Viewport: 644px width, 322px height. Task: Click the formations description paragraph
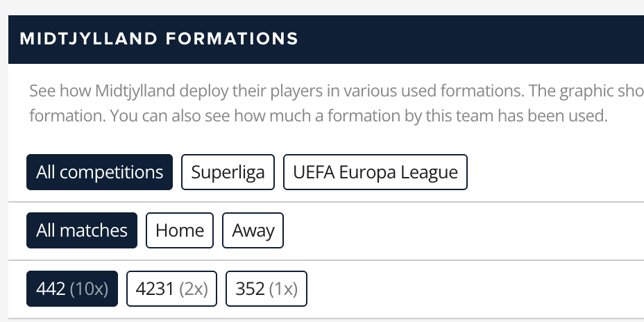click(319, 103)
